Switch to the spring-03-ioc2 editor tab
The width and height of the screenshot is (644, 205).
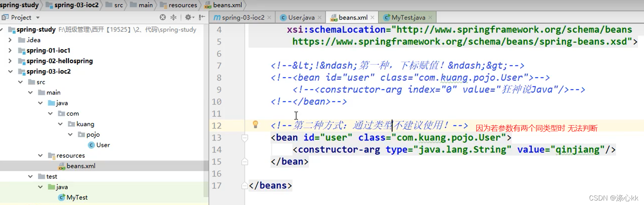[x=242, y=17]
